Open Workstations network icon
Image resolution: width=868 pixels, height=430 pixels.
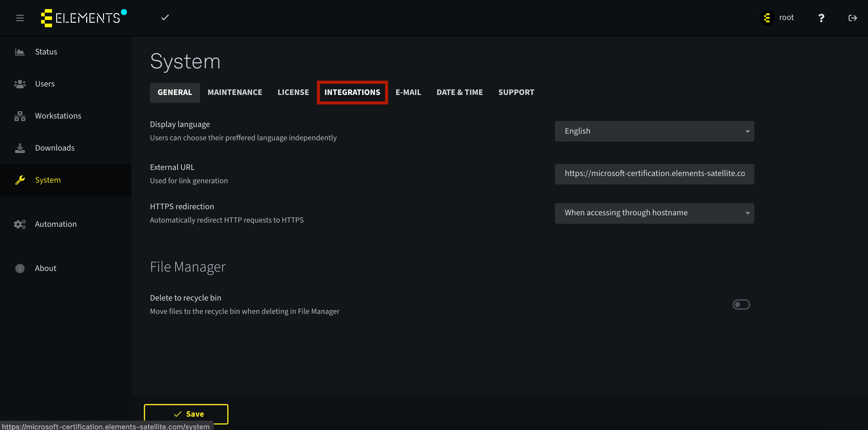pos(20,116)
